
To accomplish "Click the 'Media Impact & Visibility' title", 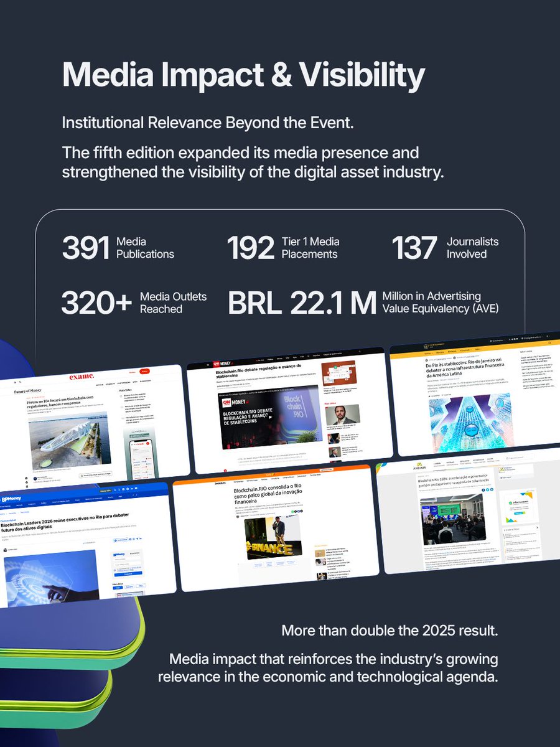I will coord(244,76).
